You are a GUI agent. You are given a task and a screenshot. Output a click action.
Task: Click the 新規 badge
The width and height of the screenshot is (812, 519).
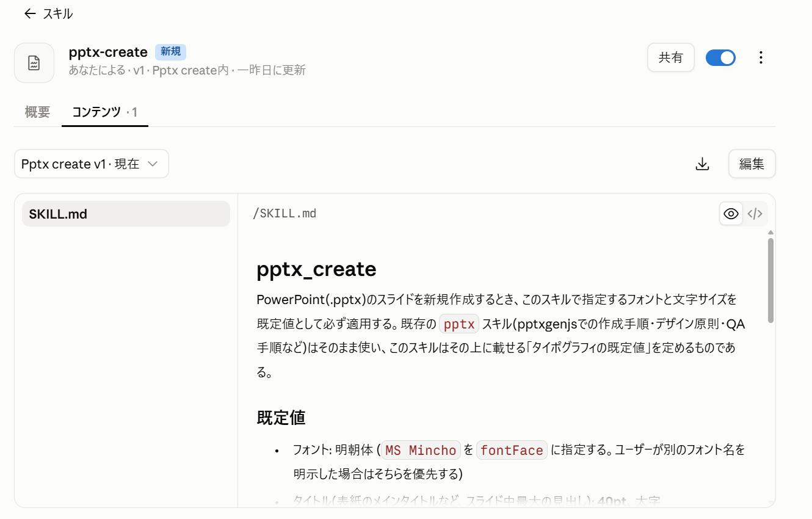pyautogui.click(x=170, y=52)
